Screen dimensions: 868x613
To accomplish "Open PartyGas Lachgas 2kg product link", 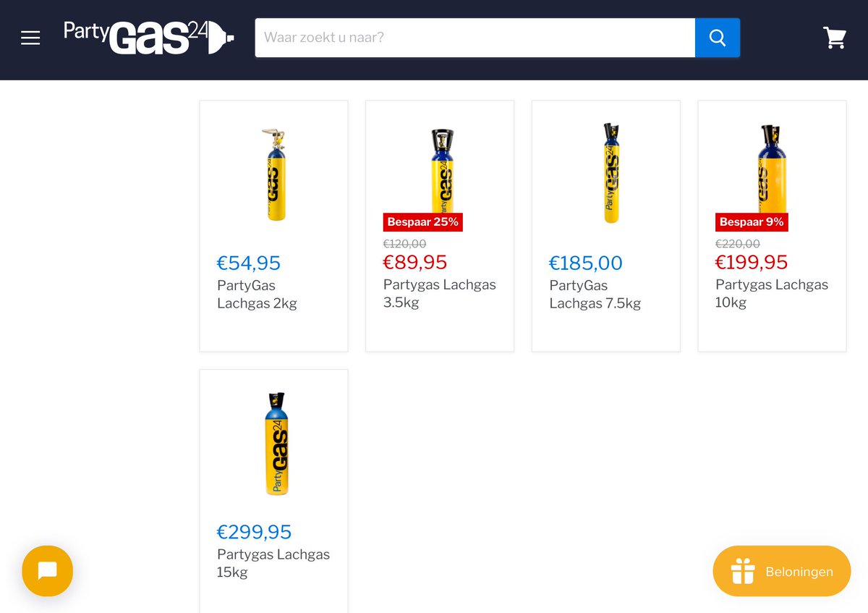I will pos(257,295).
